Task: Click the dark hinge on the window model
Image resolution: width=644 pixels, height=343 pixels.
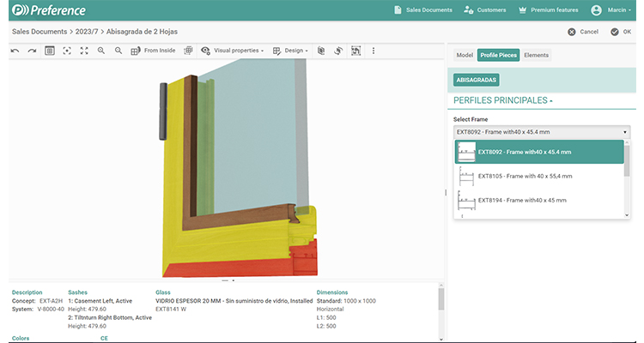Action: (163, 111)
